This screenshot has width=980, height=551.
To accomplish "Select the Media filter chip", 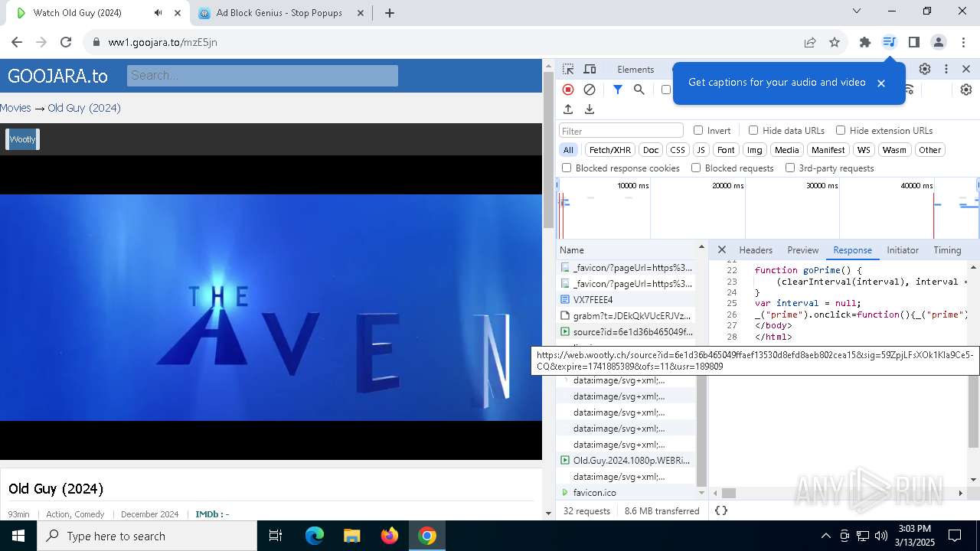I will click(x=786, y=150).
